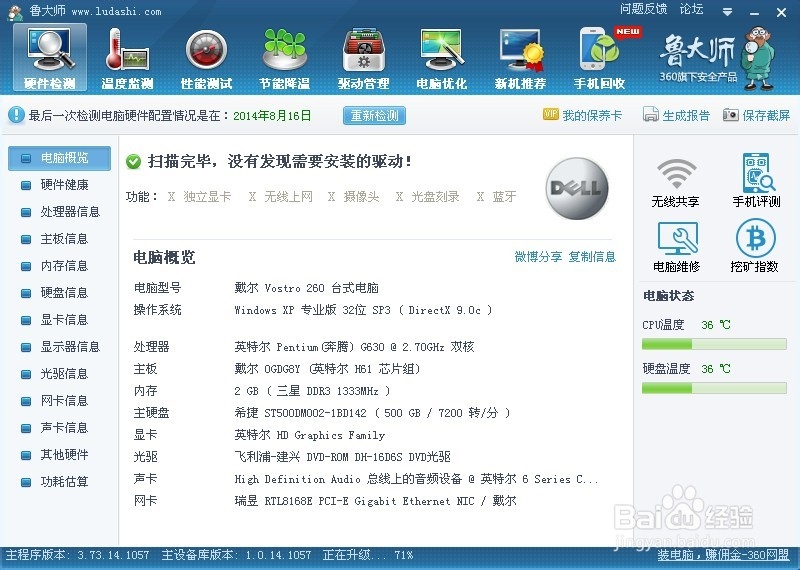Click the 蓝牙 feature indicator
Viewport: 800px width, 570px height.
click(x=496, y=196)
